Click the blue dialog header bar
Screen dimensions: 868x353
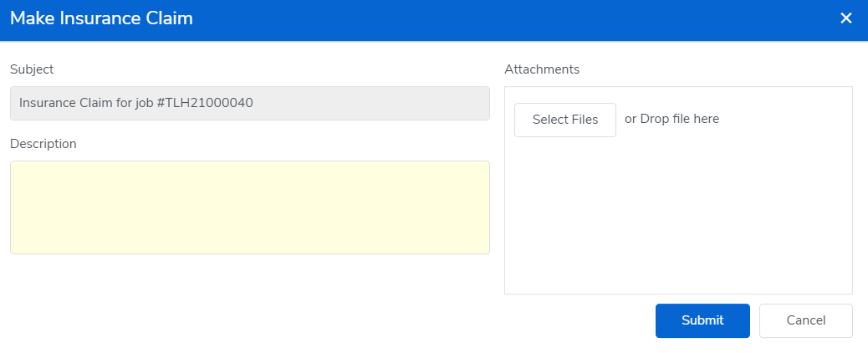[502, 18]
